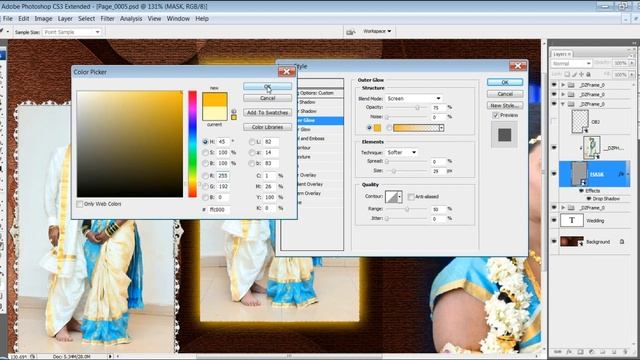Open the Sample Size dropdown

click(71, 32)
